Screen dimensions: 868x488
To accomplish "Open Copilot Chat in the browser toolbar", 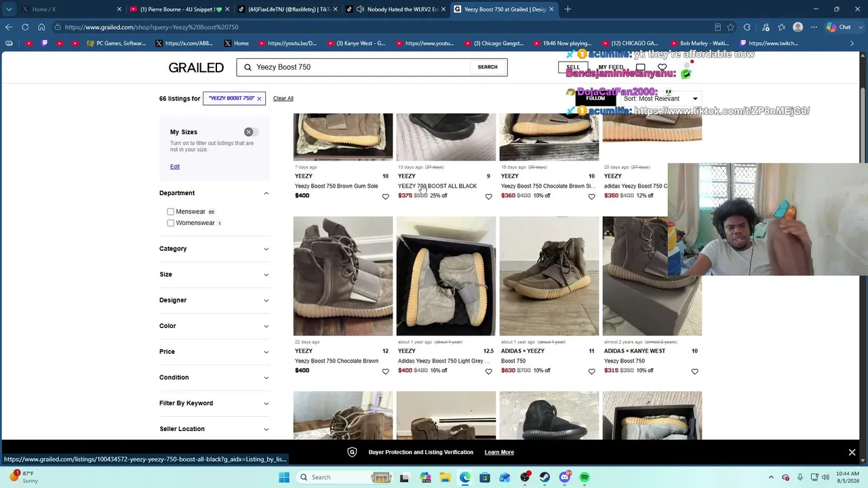I will pyautogui.click(x=839, y=27).
